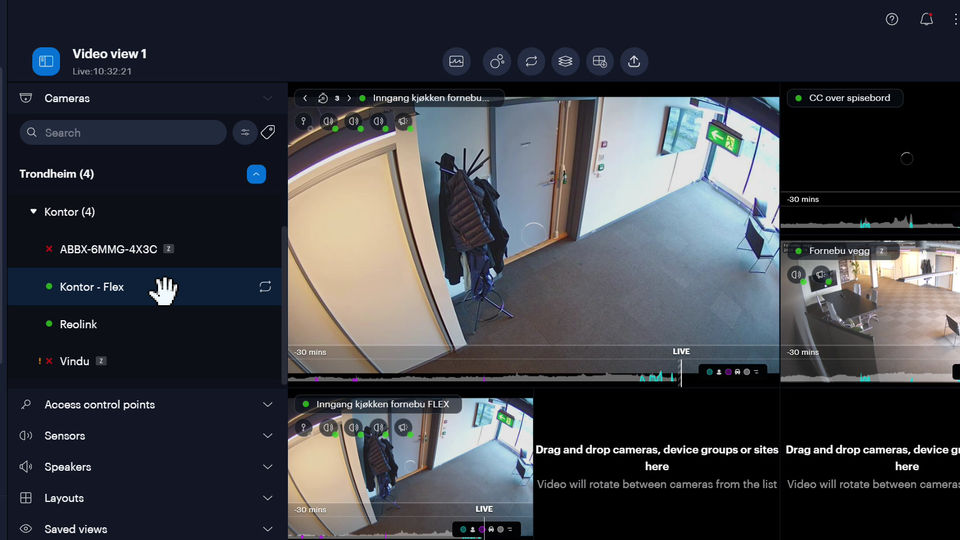Click the access key icon on Inngang kjøkken fornebu FLEX tile
This screenshot has height=540, width=960.
point(303,427)
